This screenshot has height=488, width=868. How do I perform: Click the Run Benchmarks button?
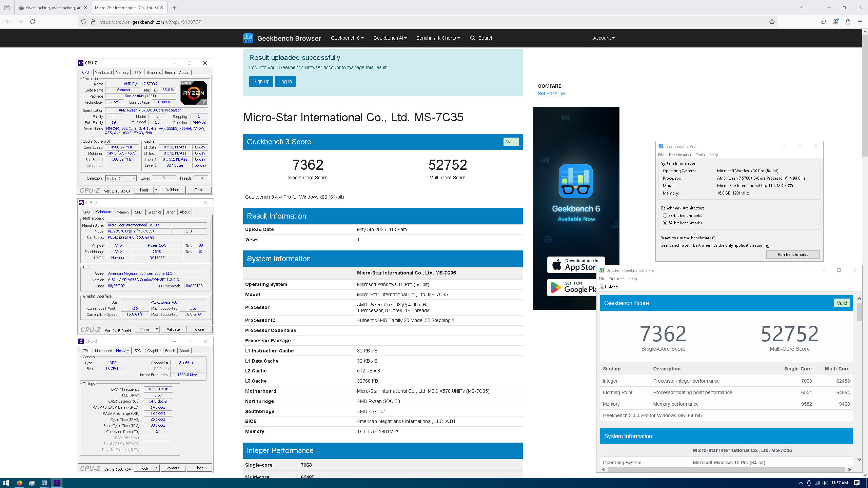tap(793, 255)
